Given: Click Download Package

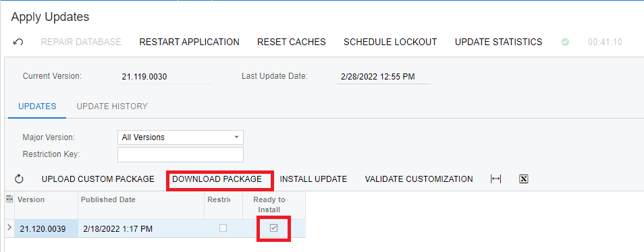Looking at the screenshot, I should [x=217, y=179].
